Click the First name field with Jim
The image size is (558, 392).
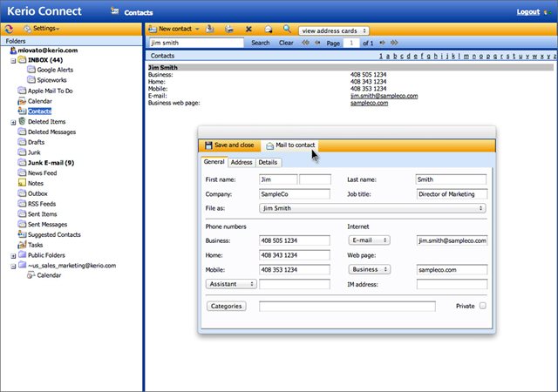(x=278, y=179)
